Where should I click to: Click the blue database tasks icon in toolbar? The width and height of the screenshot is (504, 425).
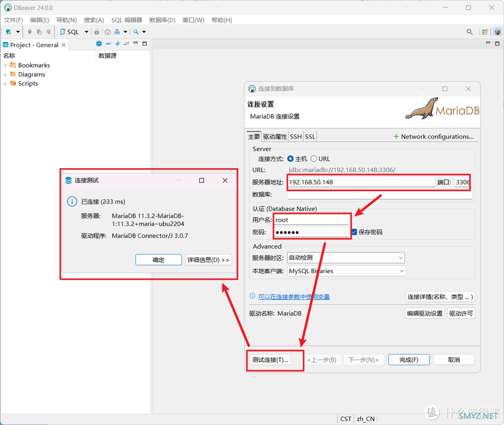117,32
